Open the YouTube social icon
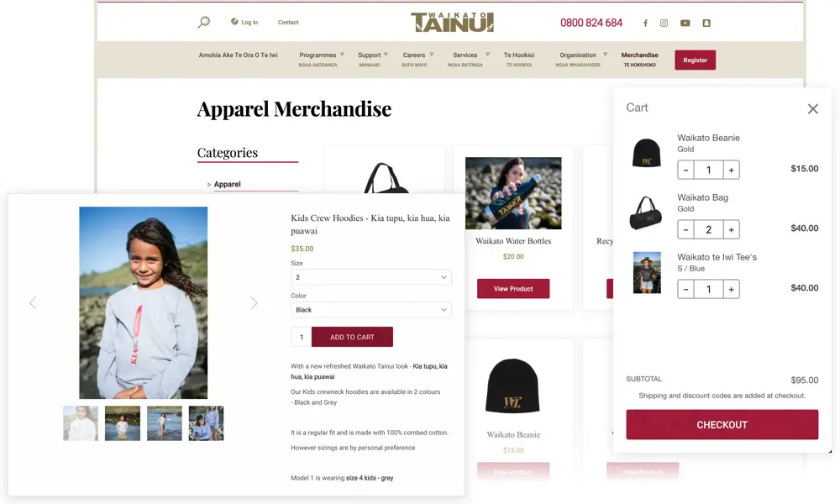 (685, 23)
